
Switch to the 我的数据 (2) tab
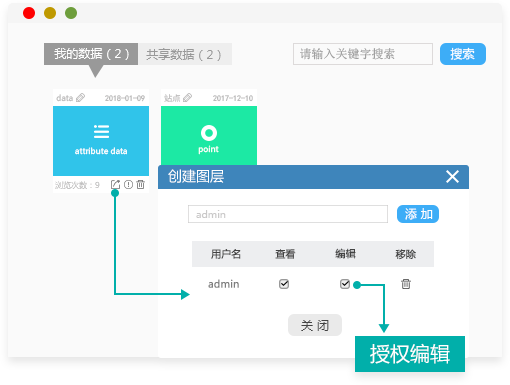coord(91,54)
